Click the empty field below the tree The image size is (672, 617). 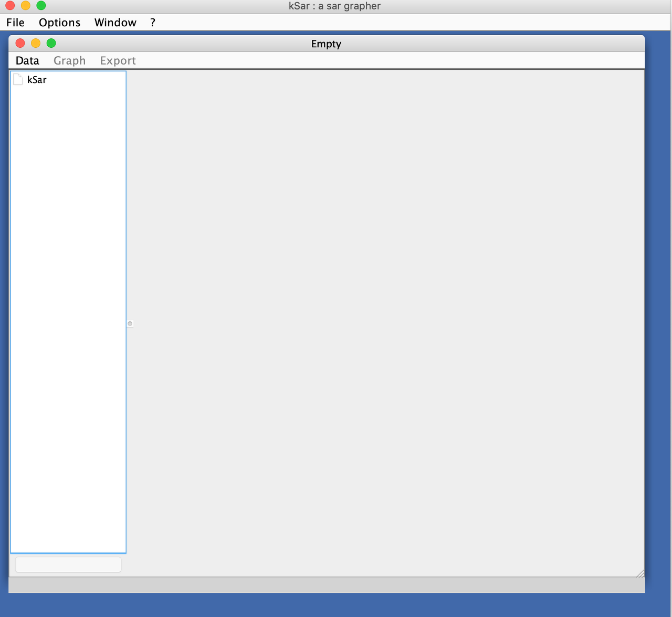coord(68,564)
